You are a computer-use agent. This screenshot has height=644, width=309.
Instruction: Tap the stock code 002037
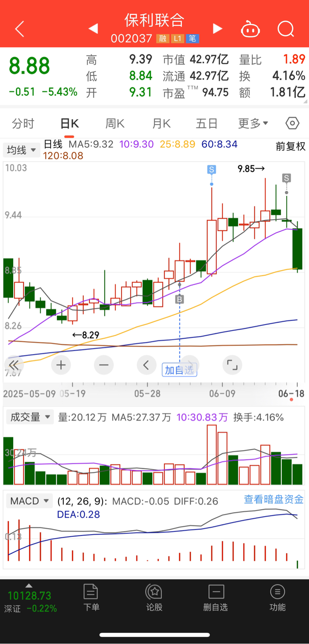pos(132,39)
